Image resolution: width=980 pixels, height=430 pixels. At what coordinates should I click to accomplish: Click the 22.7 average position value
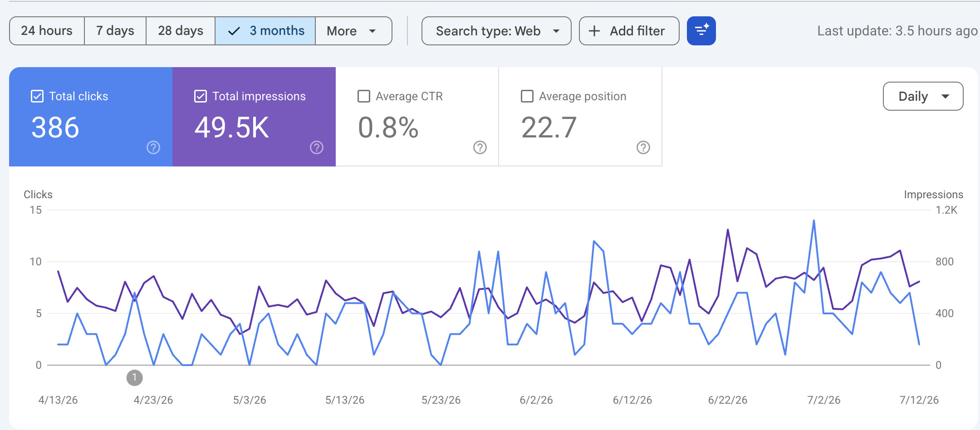pos(549,127)
